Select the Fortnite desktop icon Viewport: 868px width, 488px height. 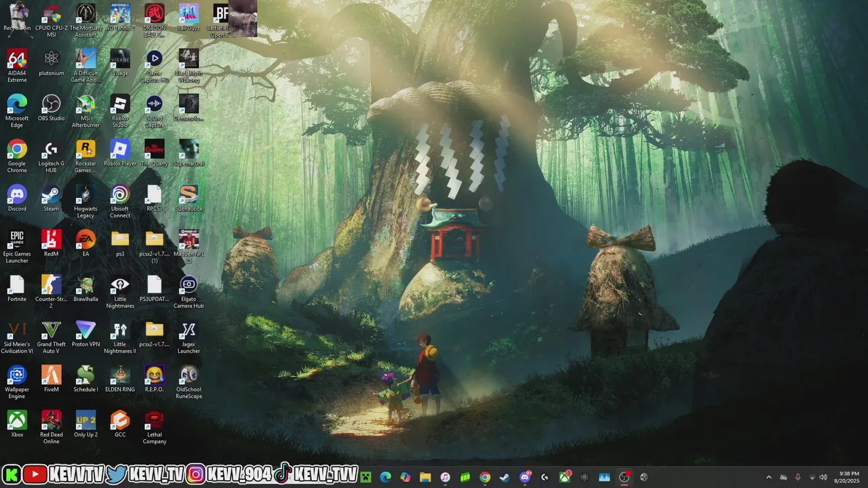tap(17, 289)
